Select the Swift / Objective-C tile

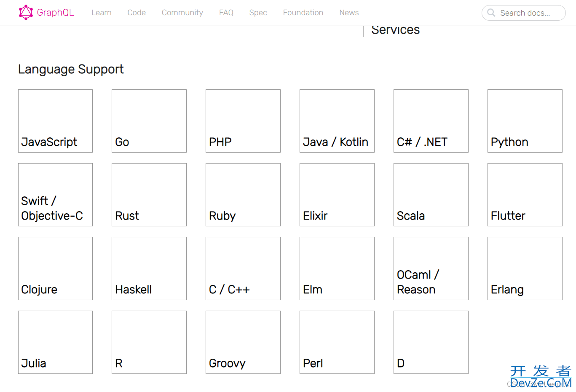[x=55, y=195]
